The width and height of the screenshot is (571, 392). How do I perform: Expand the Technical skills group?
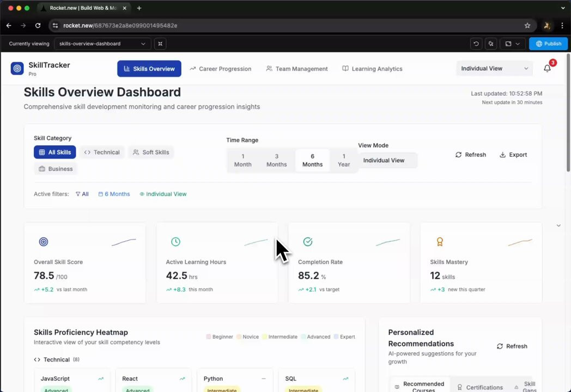tap(57, 360)
